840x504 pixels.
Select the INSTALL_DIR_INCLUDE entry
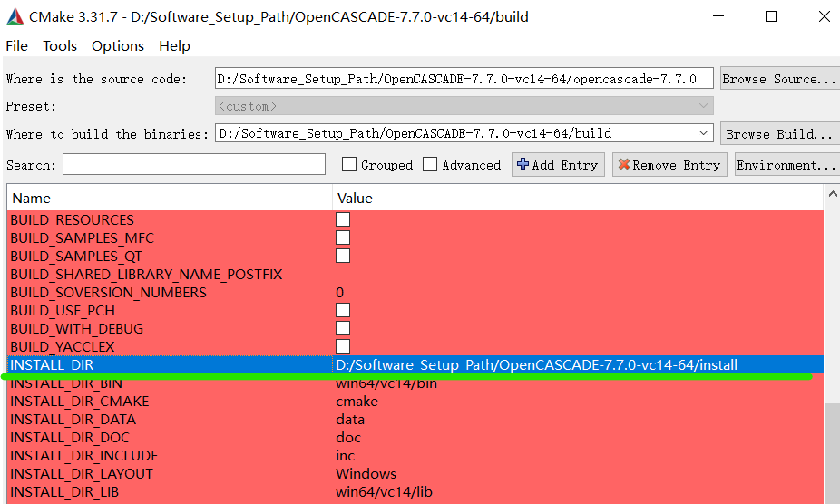click(x=84, y=456)
